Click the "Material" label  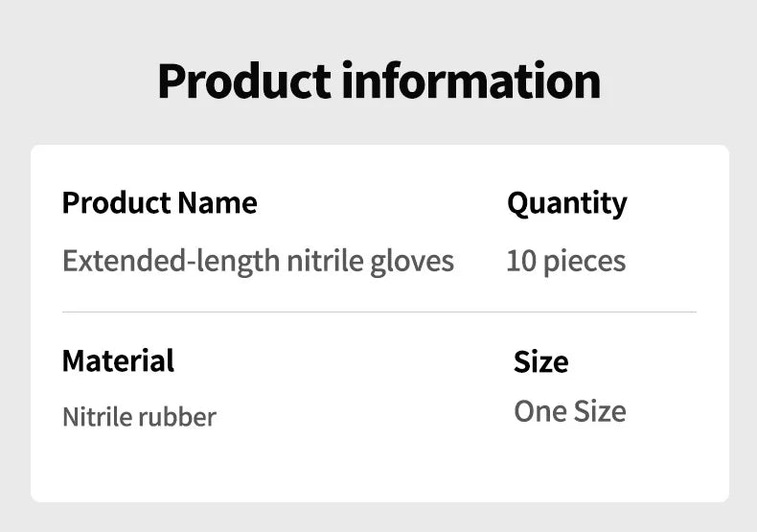pyautogui.click(x=118, y=360)
